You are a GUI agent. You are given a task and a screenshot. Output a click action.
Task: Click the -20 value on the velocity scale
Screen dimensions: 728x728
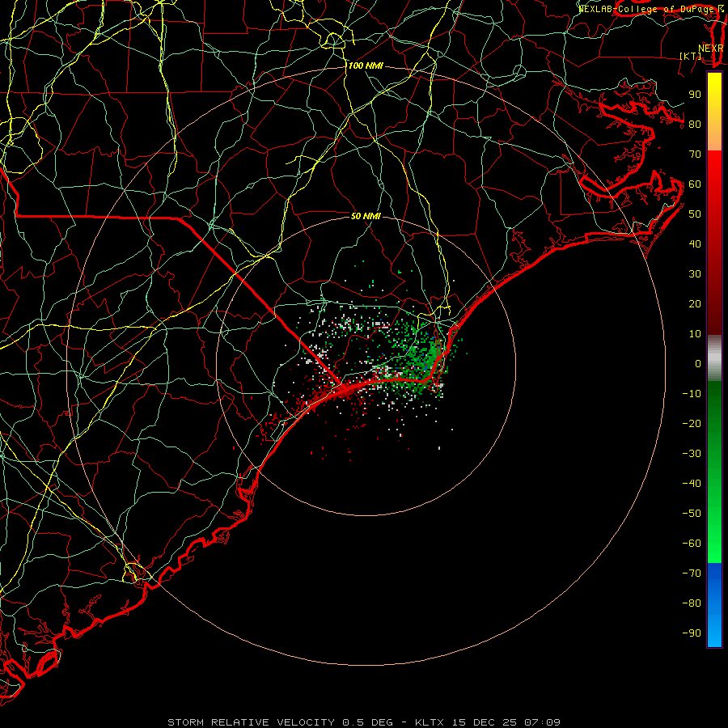pyautogui.click(x=692, y=424)
